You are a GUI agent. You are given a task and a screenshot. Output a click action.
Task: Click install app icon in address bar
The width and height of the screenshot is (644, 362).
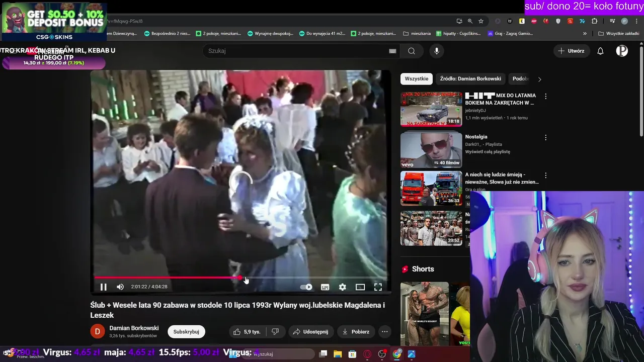tap(459, 21)
